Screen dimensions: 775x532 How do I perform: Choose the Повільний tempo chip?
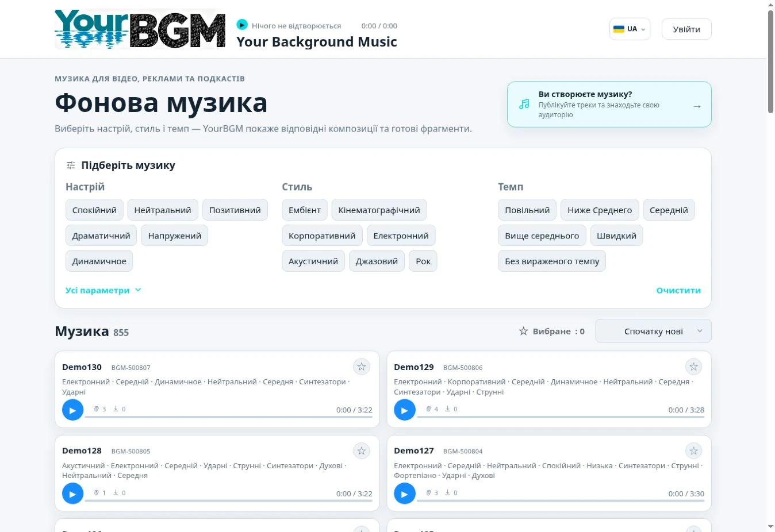[527, 210]
